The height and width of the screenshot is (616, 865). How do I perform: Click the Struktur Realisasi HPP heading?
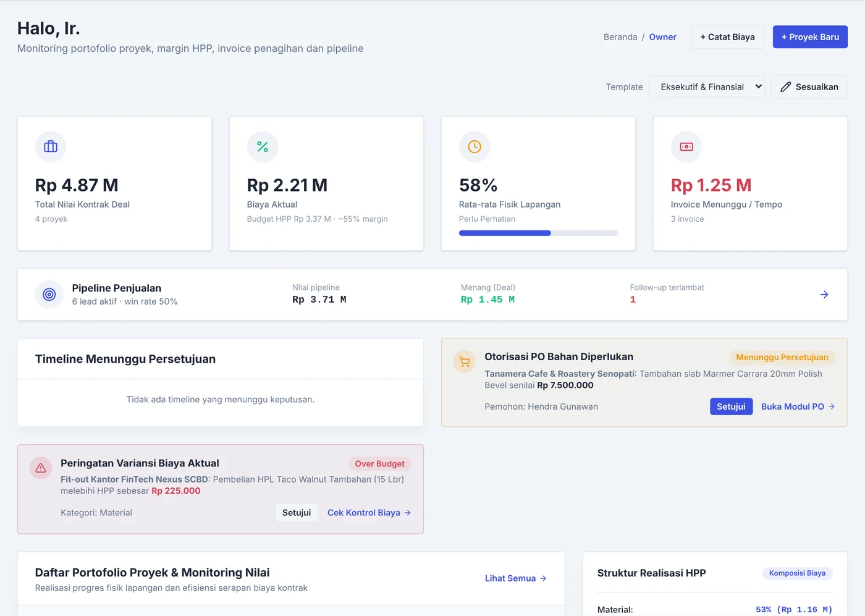[652, 573]
